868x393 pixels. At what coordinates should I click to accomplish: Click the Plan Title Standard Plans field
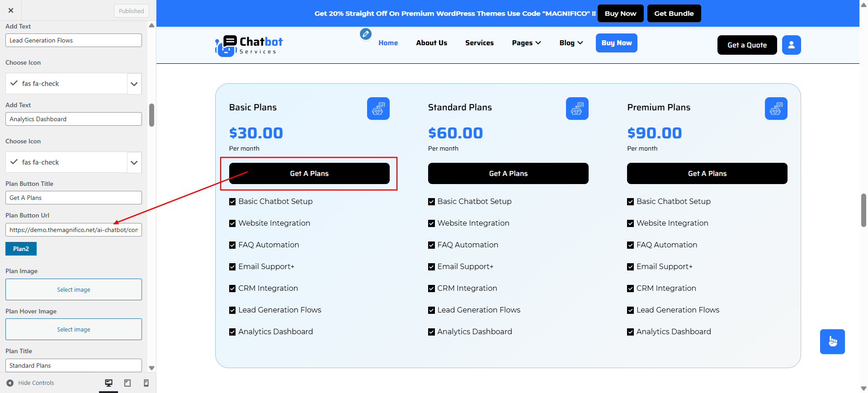pos(74,365)
